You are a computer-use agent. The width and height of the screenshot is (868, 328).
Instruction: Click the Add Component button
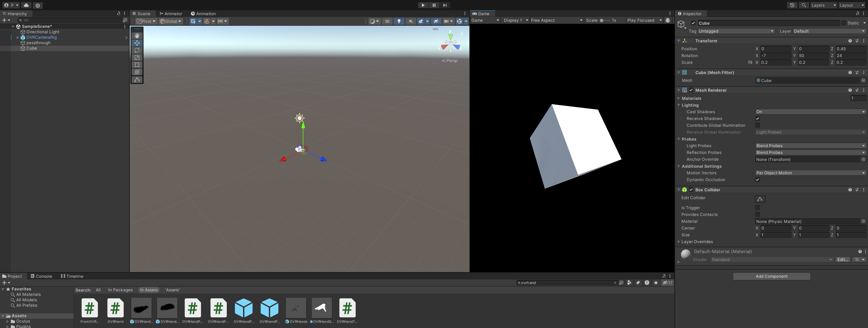[771, 276]
